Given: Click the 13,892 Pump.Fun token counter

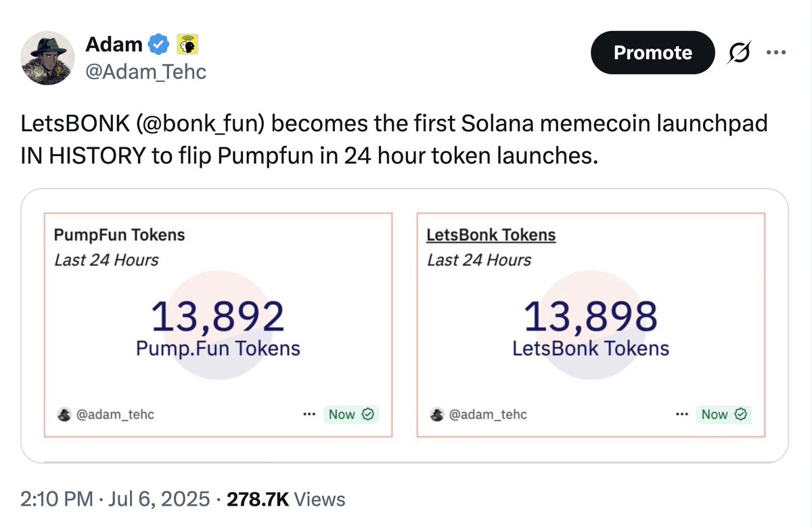Looking at the screenshot, I should (217, 316).
